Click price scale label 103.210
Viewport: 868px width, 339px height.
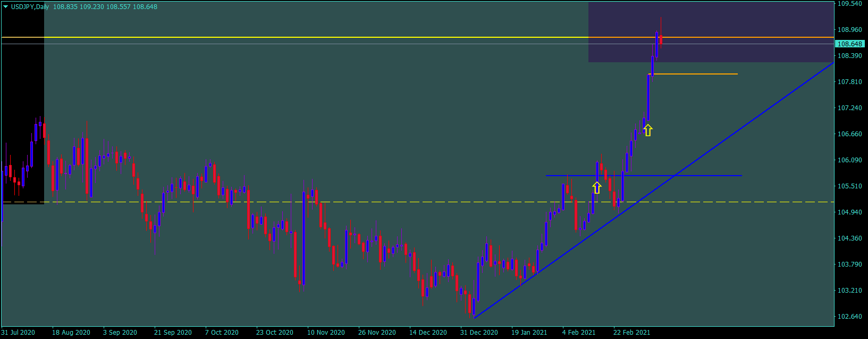click(x=850, y=291)
